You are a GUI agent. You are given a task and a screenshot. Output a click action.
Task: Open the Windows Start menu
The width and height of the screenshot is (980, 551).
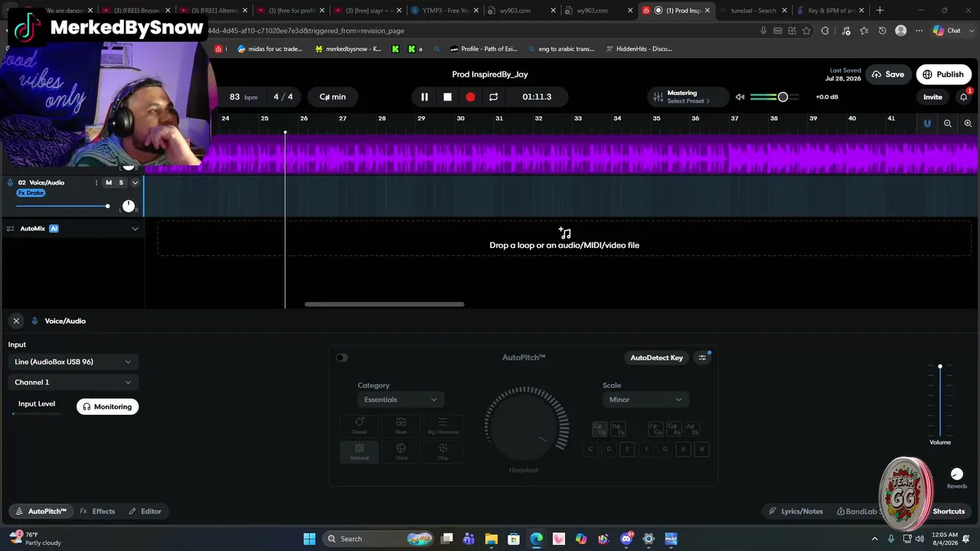pyautogui.click(x=309, y=539)
